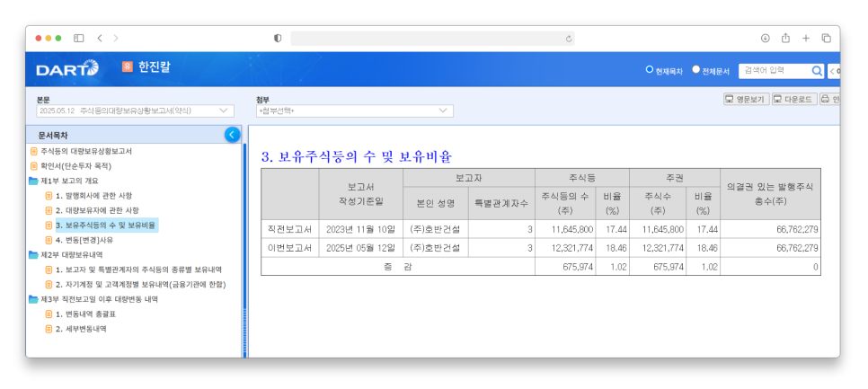Screen dimensions: 868x389
Task: Click the 특별관계자수 column header
Action: 501,203
